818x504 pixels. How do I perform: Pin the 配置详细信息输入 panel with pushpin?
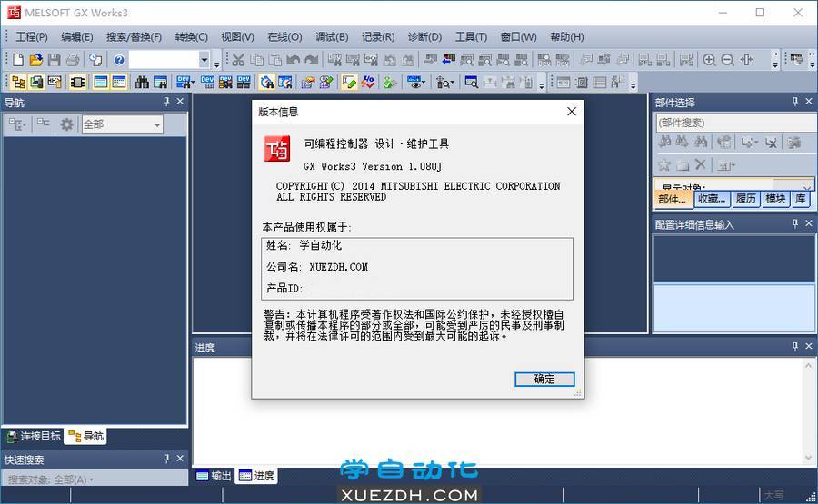[x=795, y=223]
